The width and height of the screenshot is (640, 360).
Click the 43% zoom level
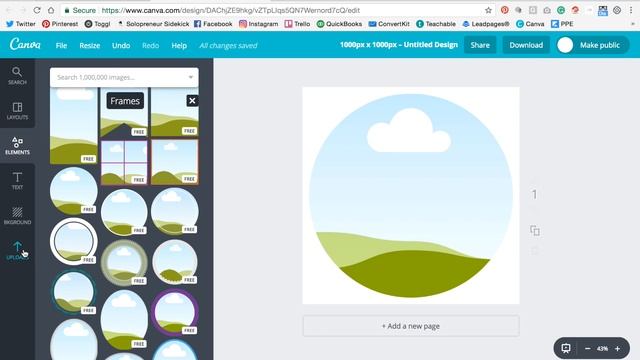click(602, 349)
